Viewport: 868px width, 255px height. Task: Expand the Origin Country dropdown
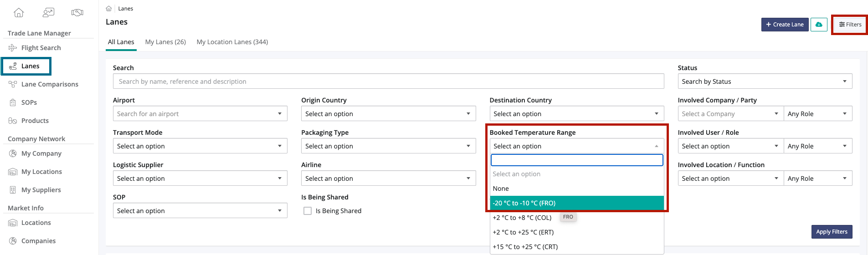coord(388,114)
